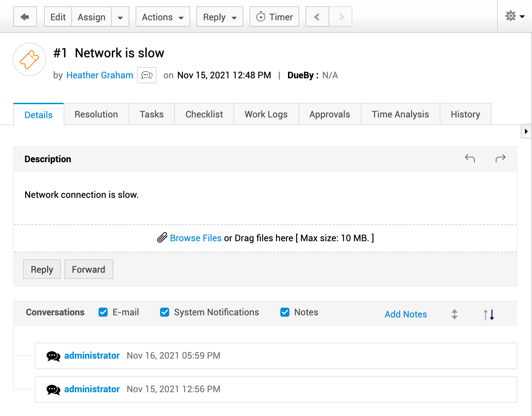Click the reply arrow icon in Description
The height and width of the screenshot is (416, 532).
coord(470,158)
